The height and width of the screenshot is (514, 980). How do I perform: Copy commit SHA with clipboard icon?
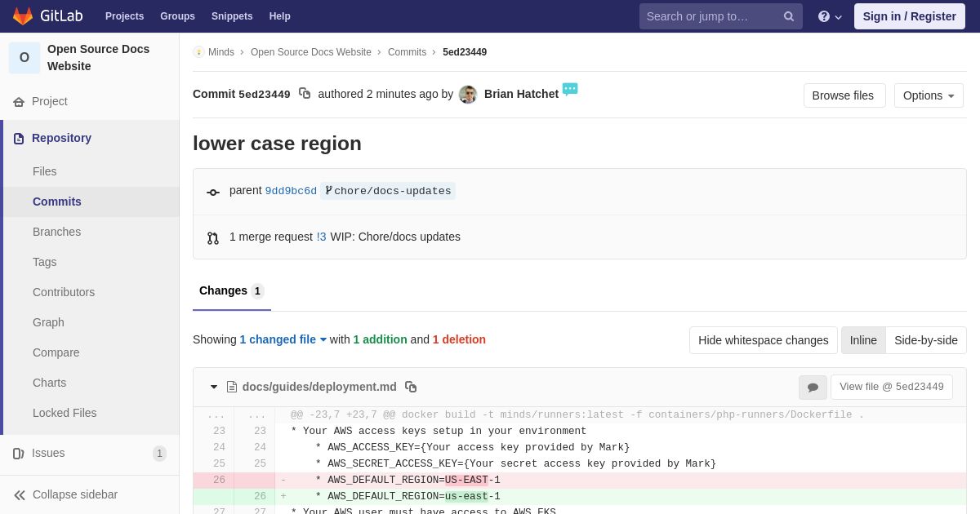click(x=305, y=94)
